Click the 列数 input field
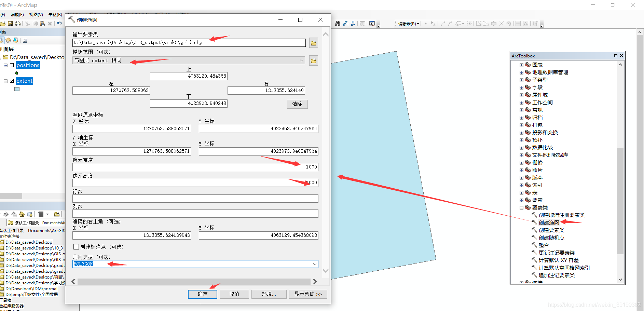The height and width of the screenshot is (311, 644). coord(195,214)
